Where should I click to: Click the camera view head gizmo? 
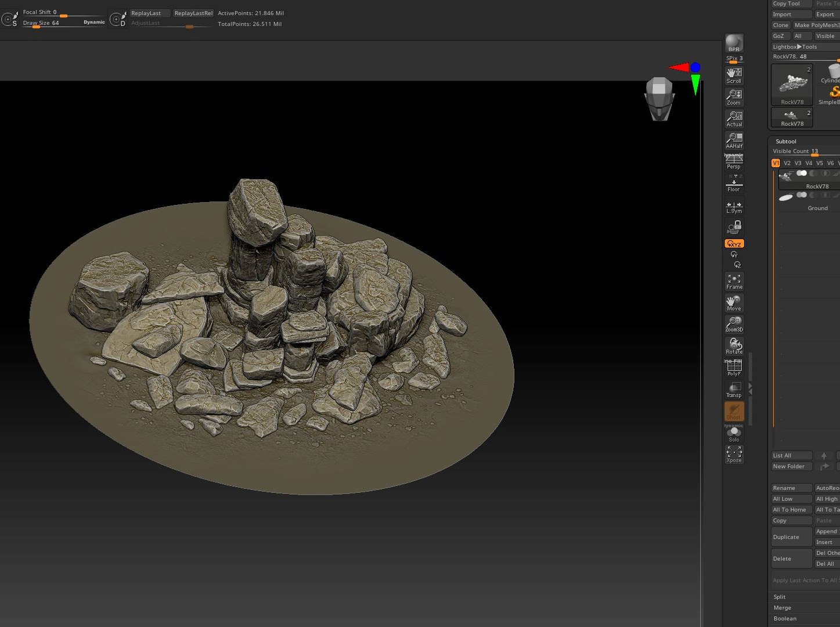tap(659, 99)
